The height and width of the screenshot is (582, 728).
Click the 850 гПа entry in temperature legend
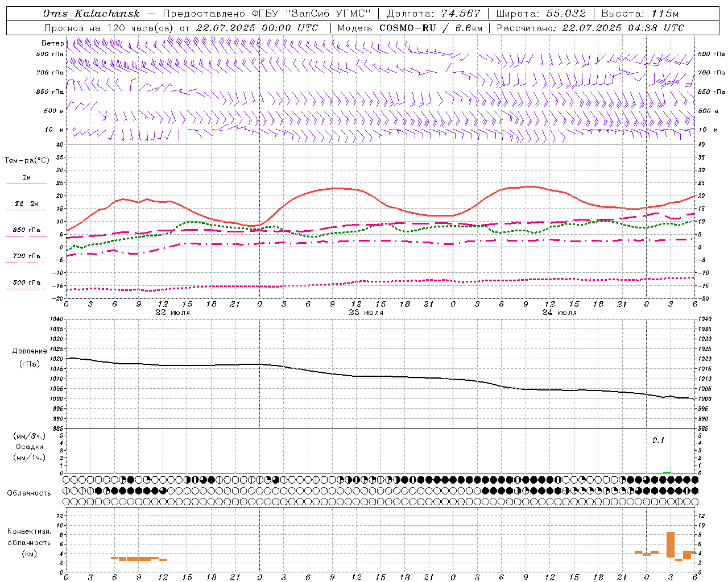click(x=27, y=230)
